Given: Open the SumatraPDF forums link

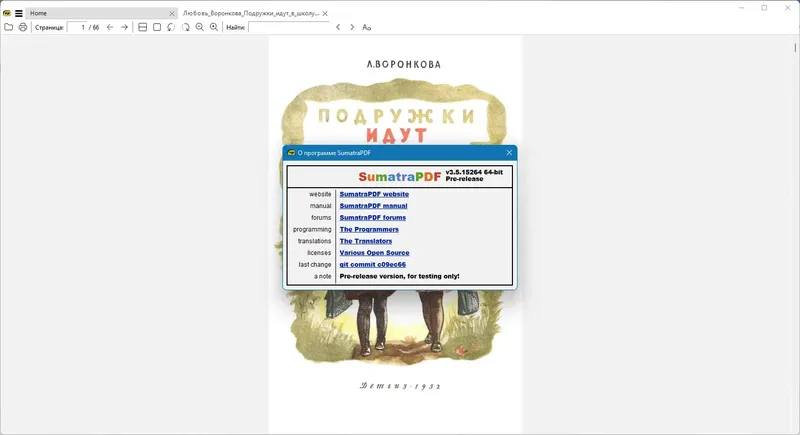Looking at the screenshot, I should pyautogui.click(x=373, y=218).
